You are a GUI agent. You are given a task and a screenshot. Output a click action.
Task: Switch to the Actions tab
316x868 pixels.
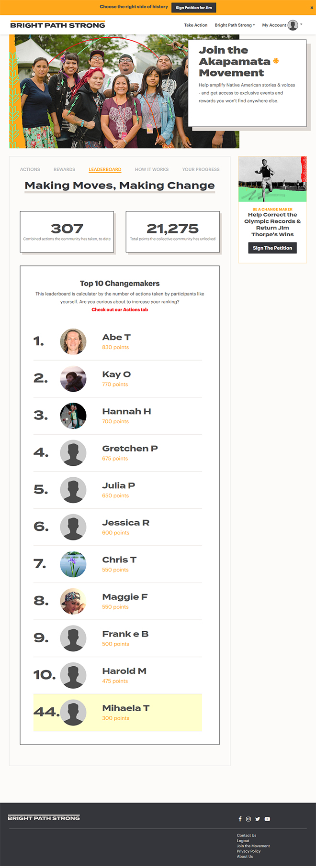click(30, 169)
